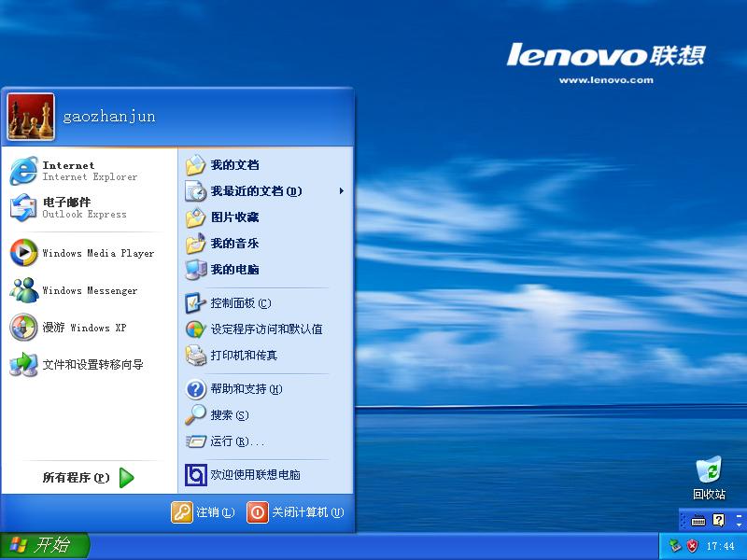The height and width of the screenshot is (560, 747).
Task: Open 控制面板 control panel
Action: (239, 303)
